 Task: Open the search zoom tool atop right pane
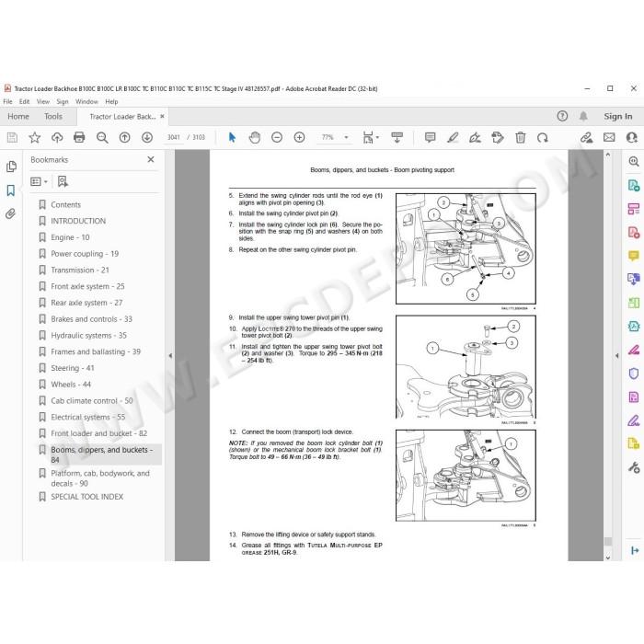634,161
